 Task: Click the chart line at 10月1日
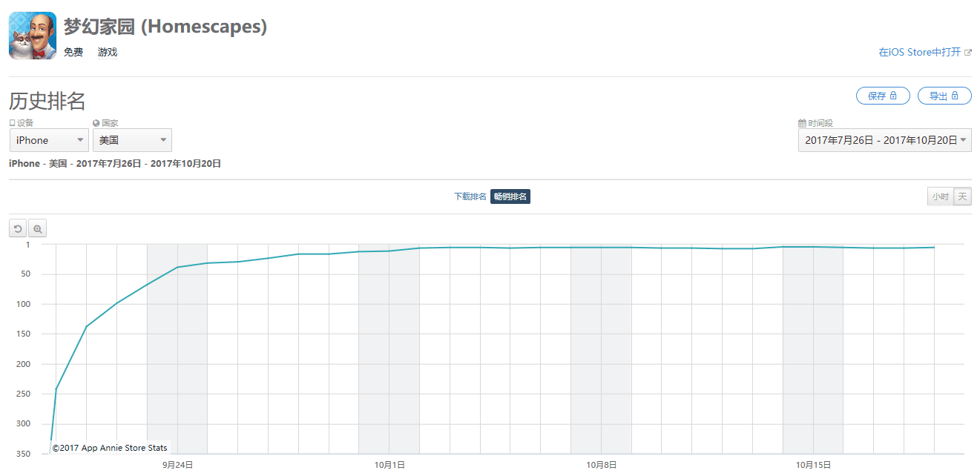tap(389, 251)
